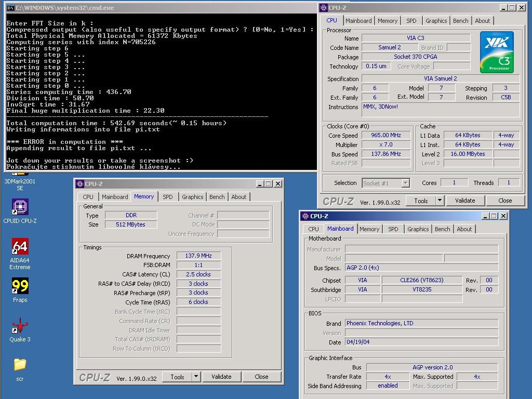Click CPU-Z title icon in CPU window
Viewport: 532px width, 399px height.
click(324, 7)
